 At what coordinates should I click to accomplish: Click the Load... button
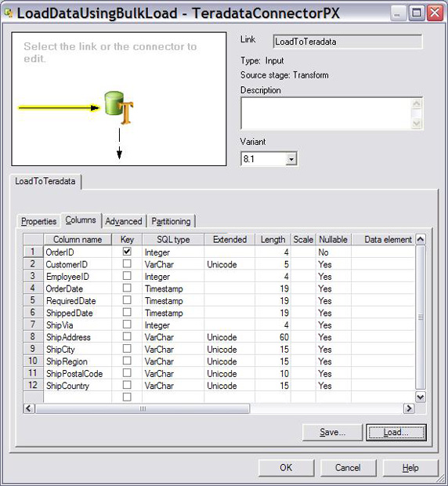coord(396,432)
